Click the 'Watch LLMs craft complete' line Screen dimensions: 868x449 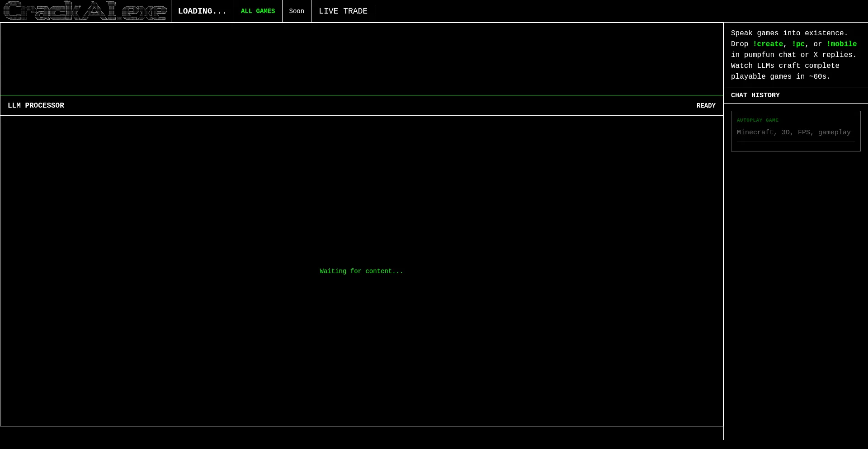point(785,66)
